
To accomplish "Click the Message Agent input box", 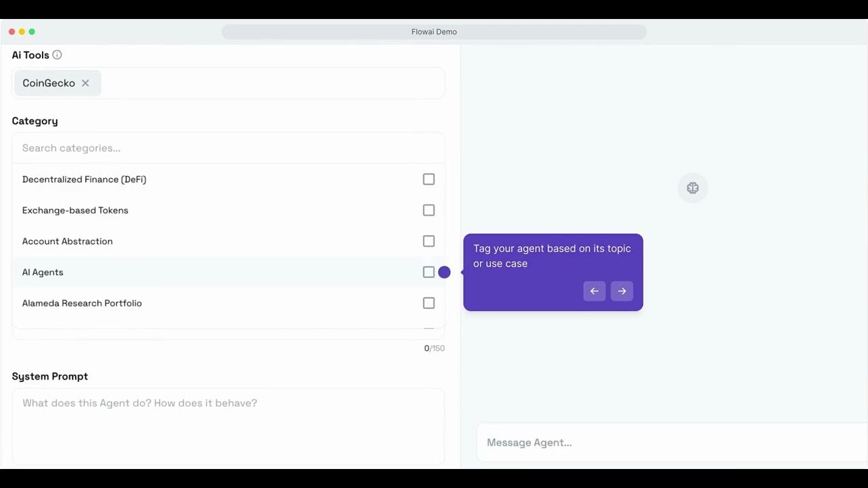I will (671, 443).
